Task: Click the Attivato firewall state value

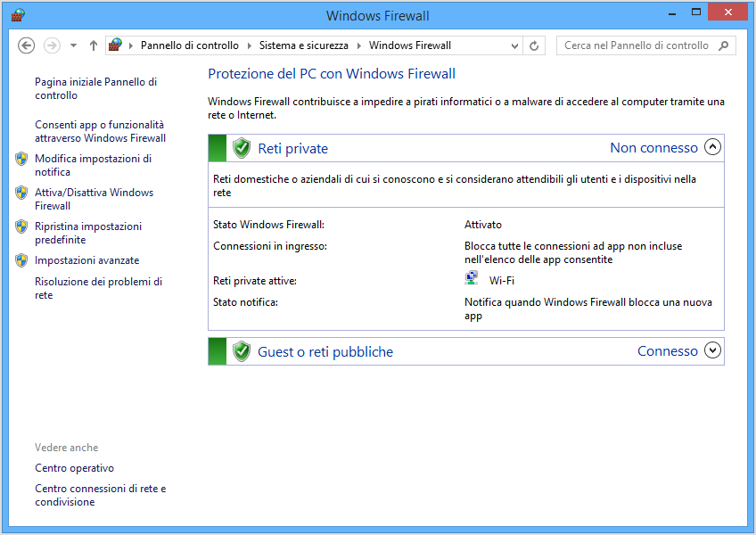Action: click(x=483, y=225)
